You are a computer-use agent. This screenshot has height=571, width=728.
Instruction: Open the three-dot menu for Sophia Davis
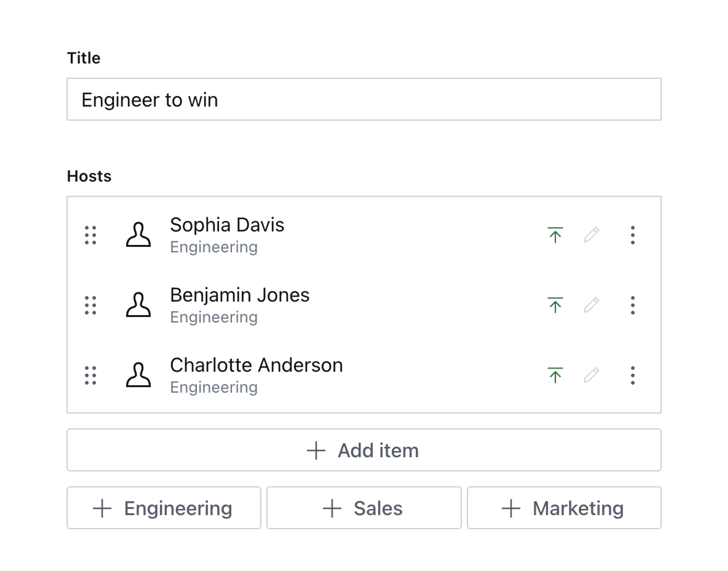pos(632,235)
